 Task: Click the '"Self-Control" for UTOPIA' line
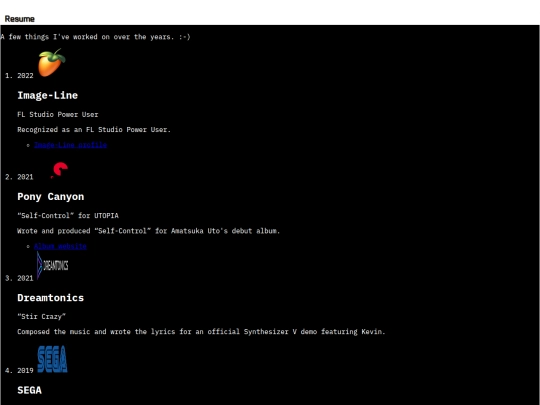pyautogui.click(x=68, y=216)
